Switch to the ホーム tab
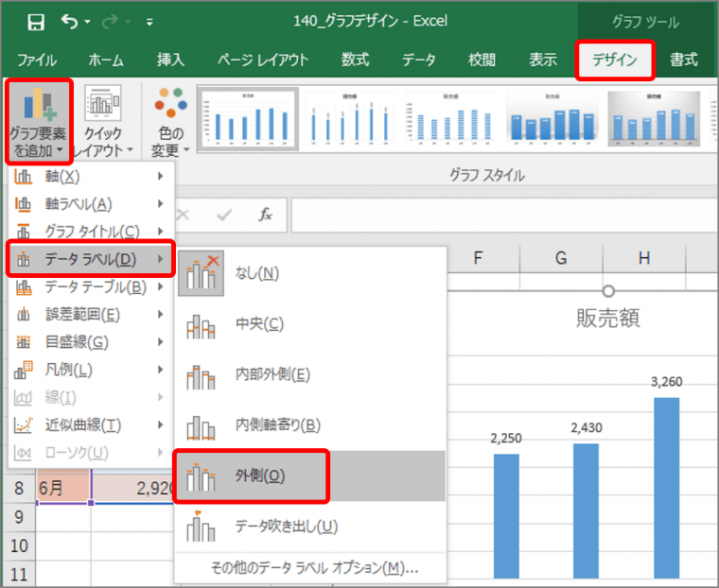719x588 pixels. (106, 60)
